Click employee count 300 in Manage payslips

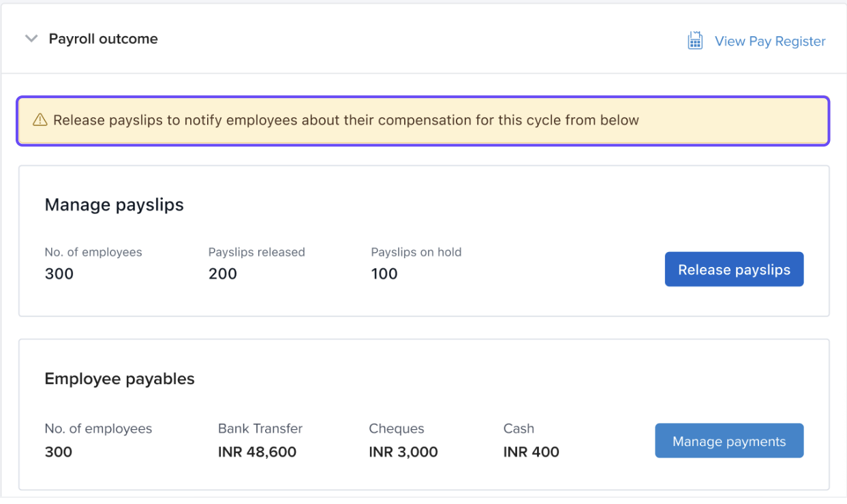59,274
